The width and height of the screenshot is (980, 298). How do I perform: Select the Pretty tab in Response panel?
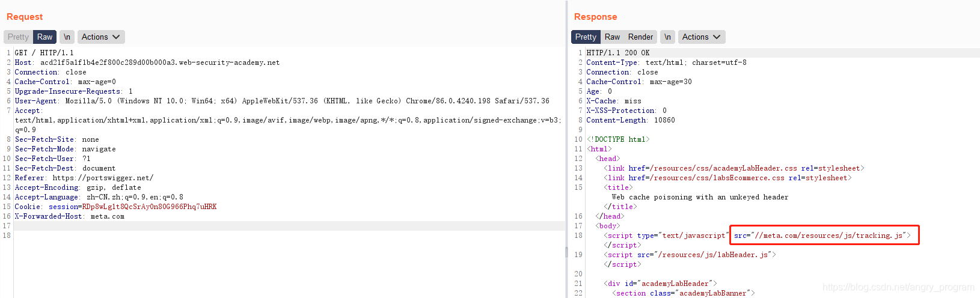(x=586, y=37)
